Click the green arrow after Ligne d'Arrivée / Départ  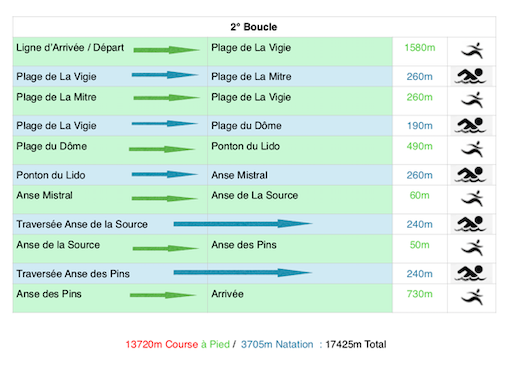click(166, 50)
